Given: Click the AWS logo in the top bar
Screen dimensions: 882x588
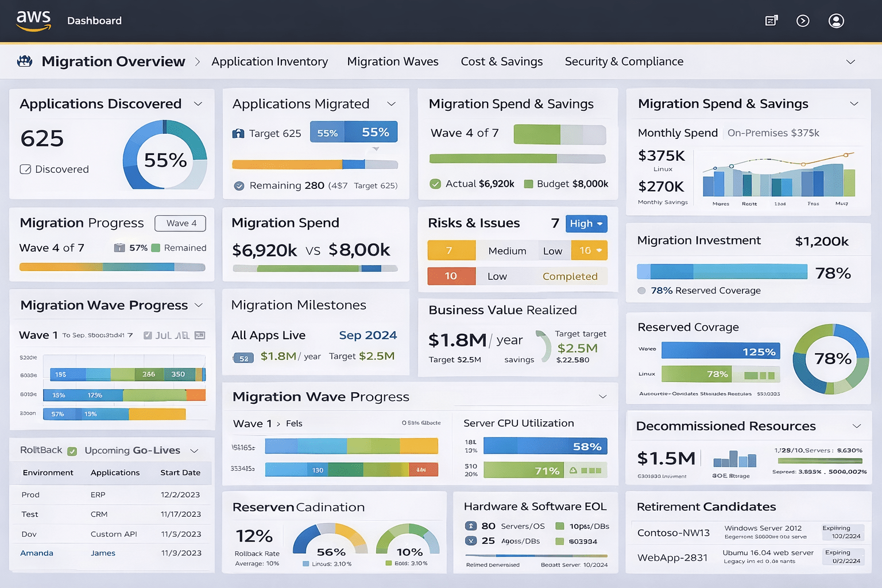Looking at the screenshot, I should click(x=33, y=19).
